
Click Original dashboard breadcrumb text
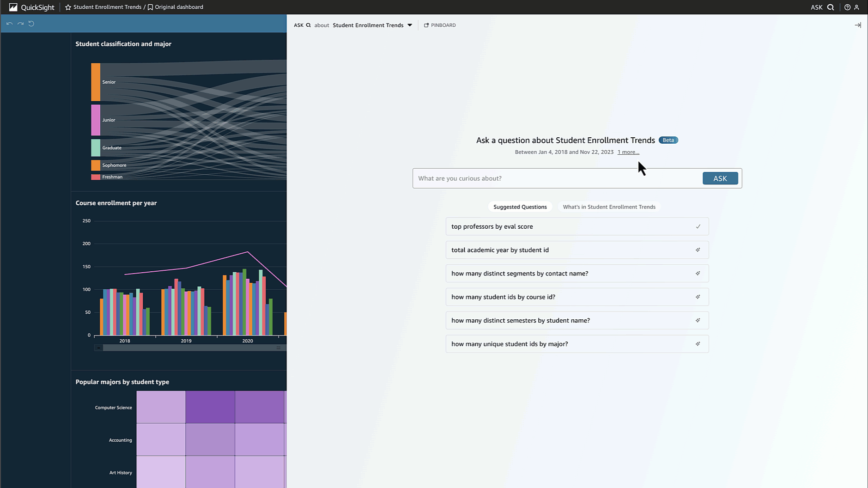179,7
